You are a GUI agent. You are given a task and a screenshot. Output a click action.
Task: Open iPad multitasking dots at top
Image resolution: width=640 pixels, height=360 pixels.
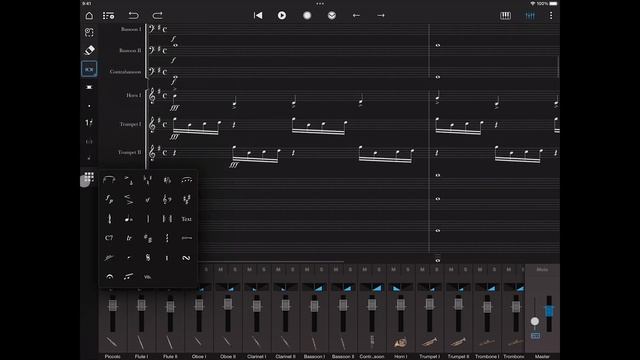(320, 4)
